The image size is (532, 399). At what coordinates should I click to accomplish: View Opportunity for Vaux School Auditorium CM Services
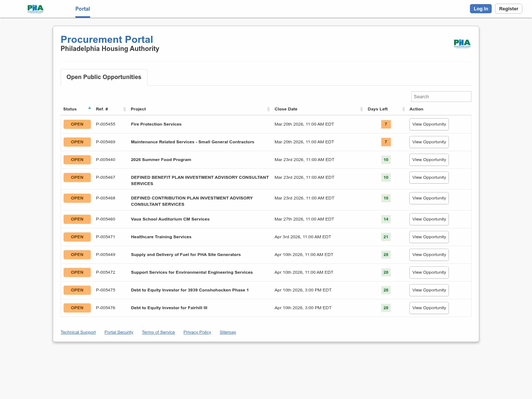(429, 219)
